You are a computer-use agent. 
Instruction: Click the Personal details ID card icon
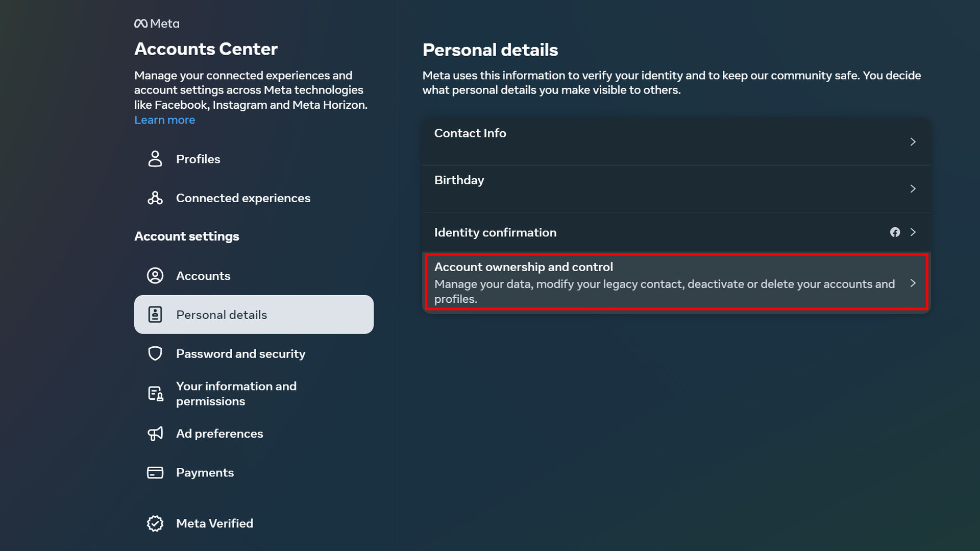coord(155,315)
